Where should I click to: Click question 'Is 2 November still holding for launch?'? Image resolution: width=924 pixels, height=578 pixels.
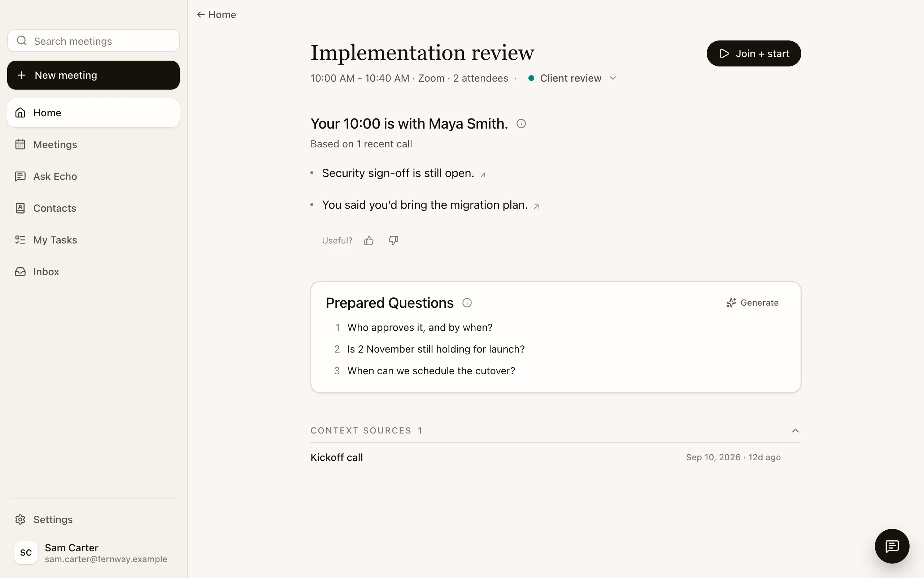click(436, 349)
